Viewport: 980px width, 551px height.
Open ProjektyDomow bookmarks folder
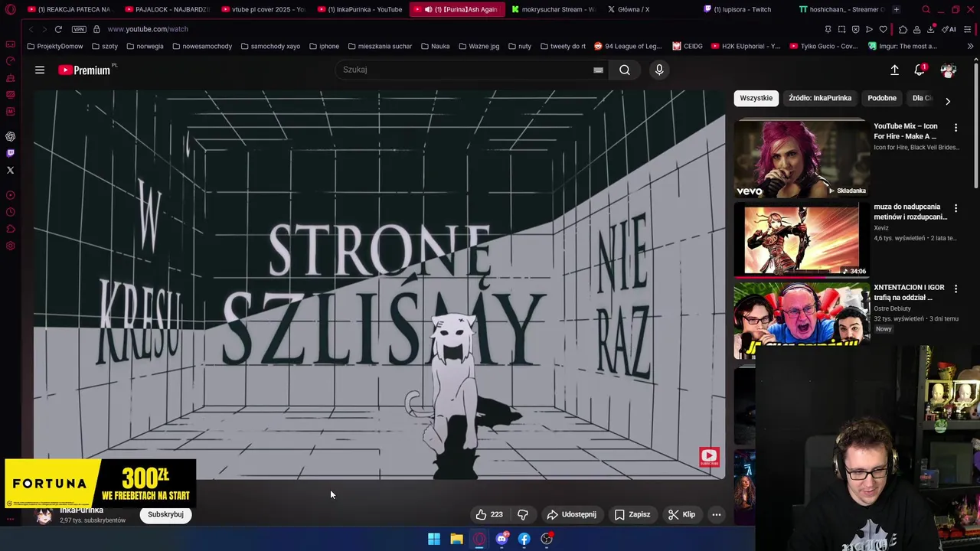coord(54,46)
